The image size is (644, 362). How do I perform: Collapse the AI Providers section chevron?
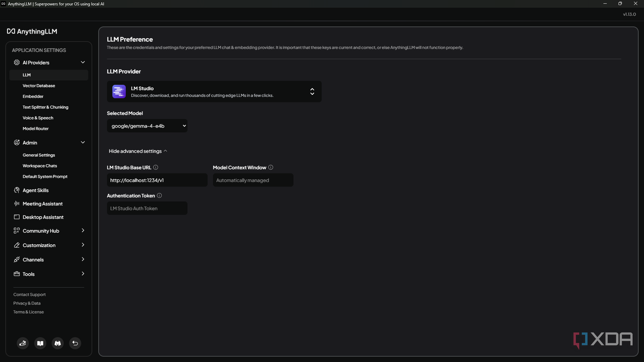coord(83,62)
